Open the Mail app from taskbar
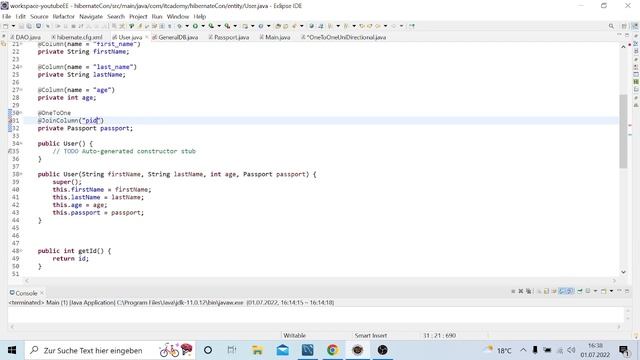Viewport: 640px width, 360px height. [282, 350]
